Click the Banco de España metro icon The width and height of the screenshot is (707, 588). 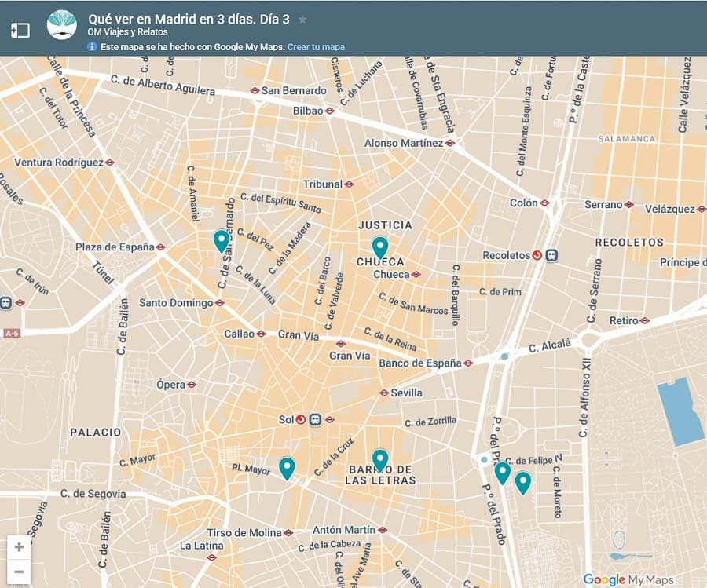(x=468, y=363)
